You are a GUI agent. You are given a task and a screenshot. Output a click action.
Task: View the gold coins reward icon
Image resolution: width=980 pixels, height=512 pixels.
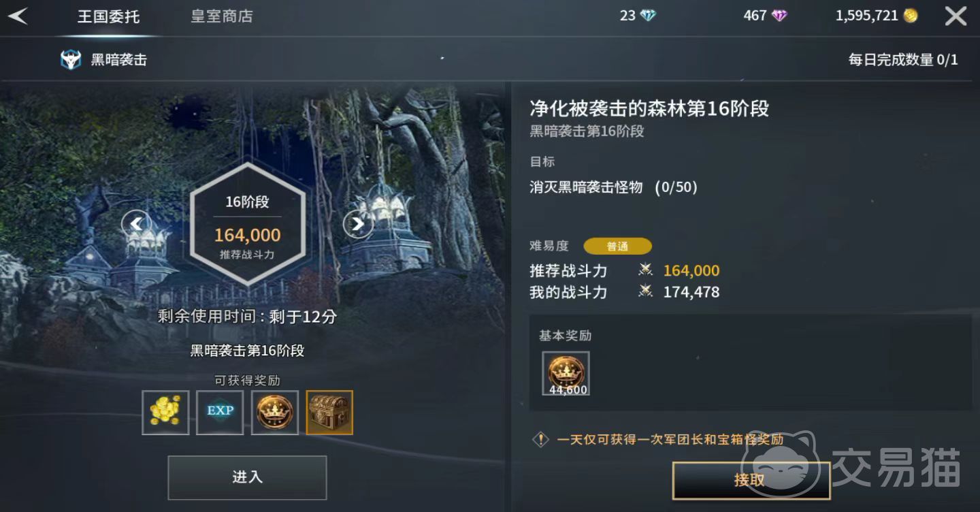tap(165, 413)
